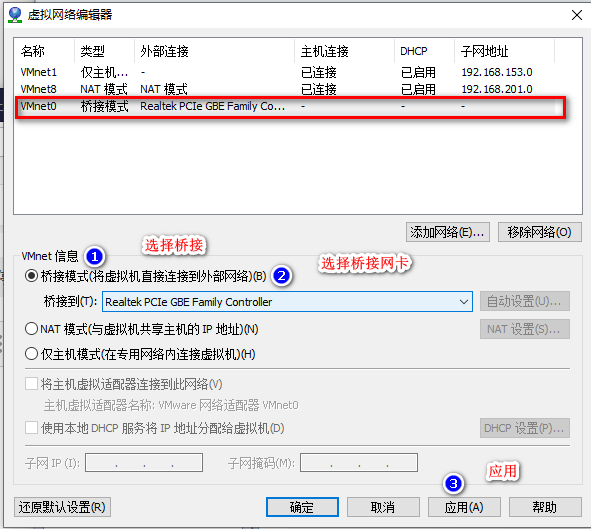
Task: Click 添加网络(E)... button
Action: (x=448, y=232)
